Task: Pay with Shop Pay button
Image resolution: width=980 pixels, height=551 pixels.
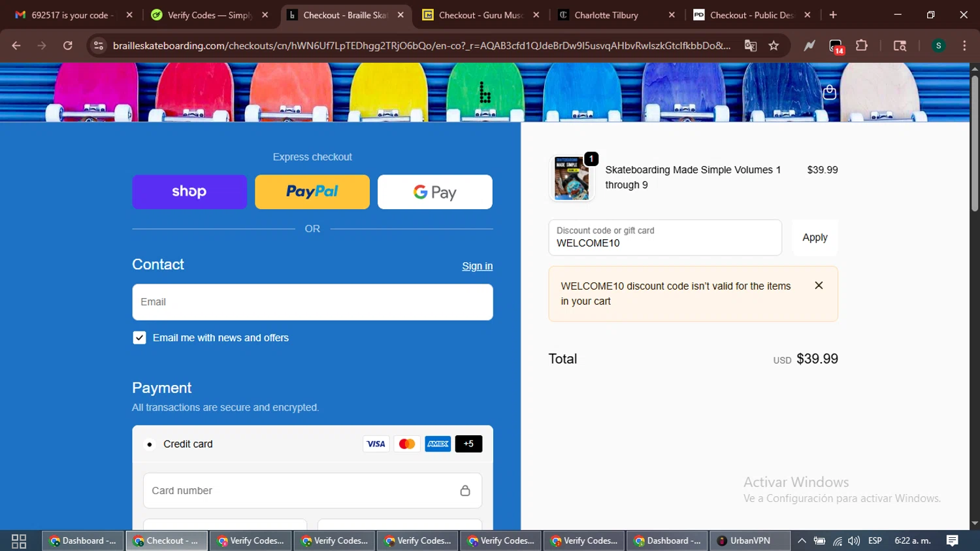Action: [x=189, y=192]
